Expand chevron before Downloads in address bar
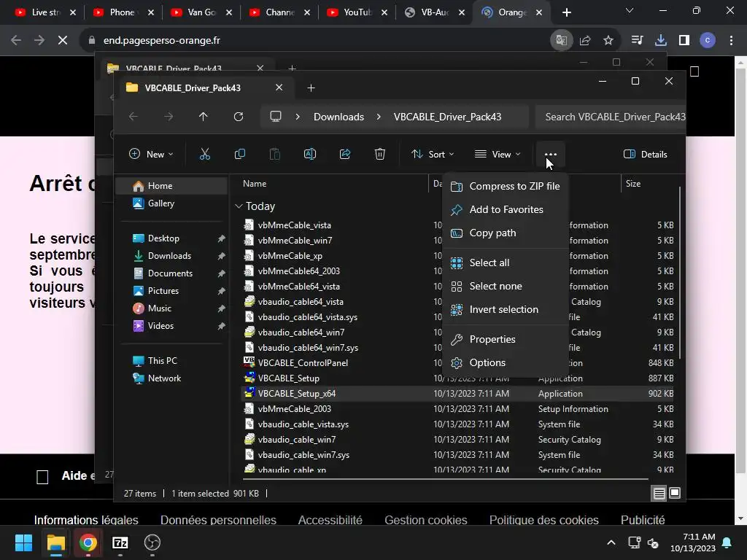The width and height of the screenshot is (747, 560). click(298, 117)
